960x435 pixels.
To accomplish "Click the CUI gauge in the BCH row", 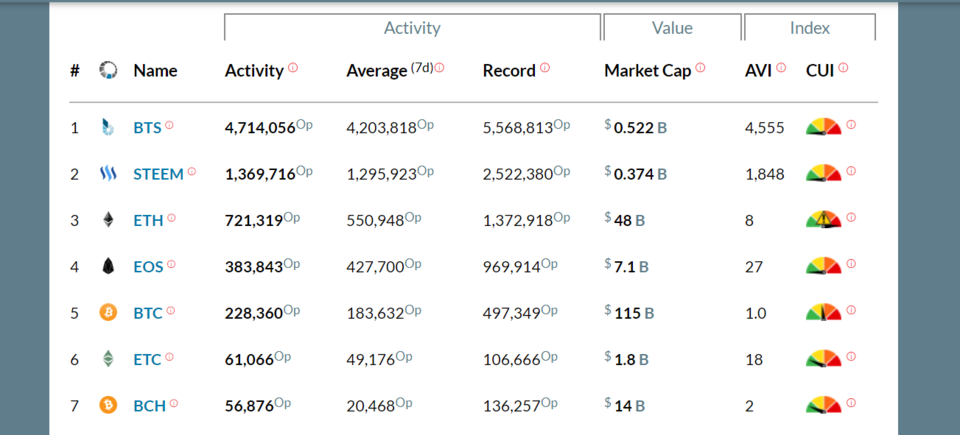I will 823,405.
